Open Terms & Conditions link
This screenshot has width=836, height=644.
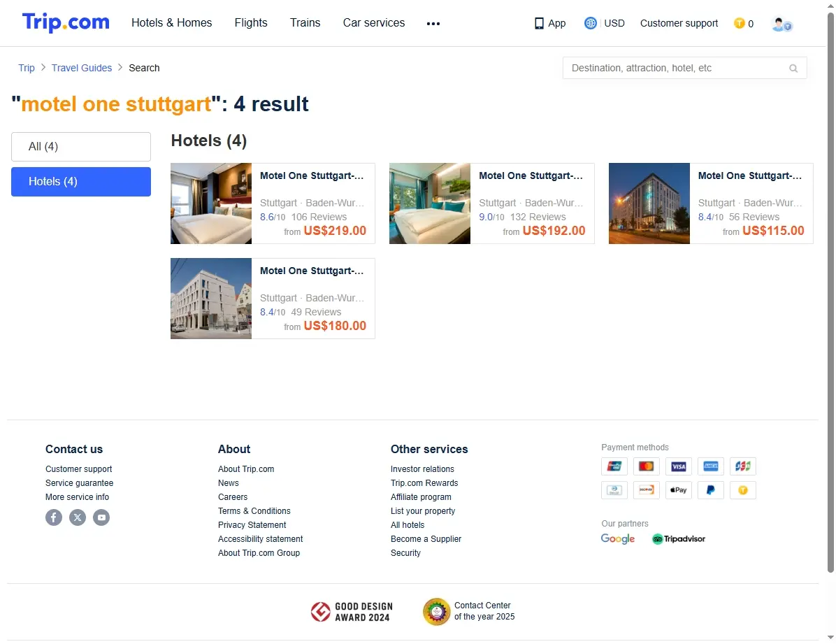[x=254, y=511]
